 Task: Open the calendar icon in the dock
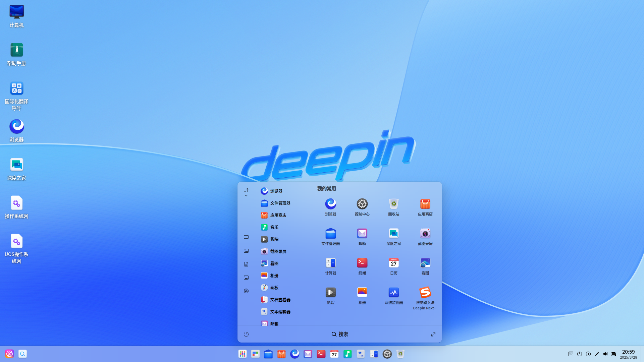(334, 354)
